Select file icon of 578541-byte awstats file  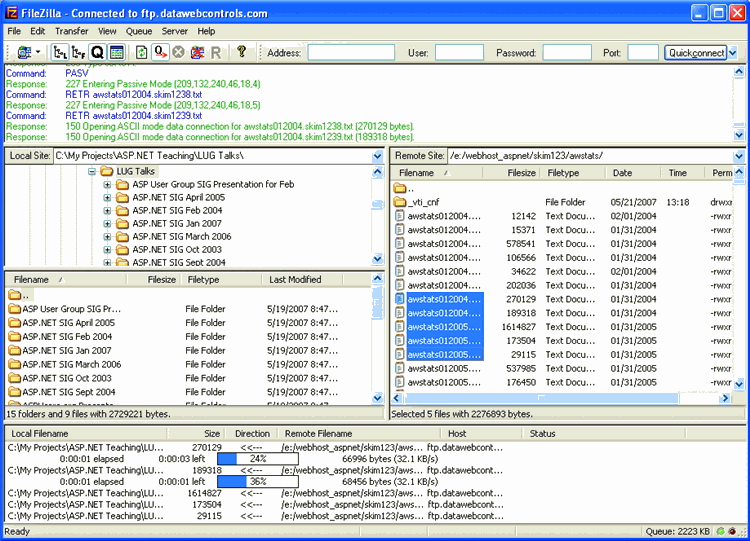click(x=399, y=243)
